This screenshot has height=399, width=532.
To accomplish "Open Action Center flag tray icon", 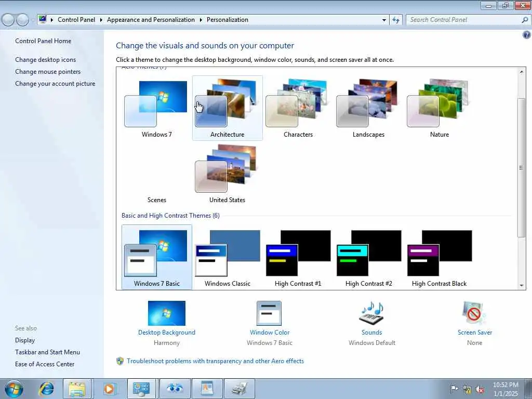I will (454, 389).
